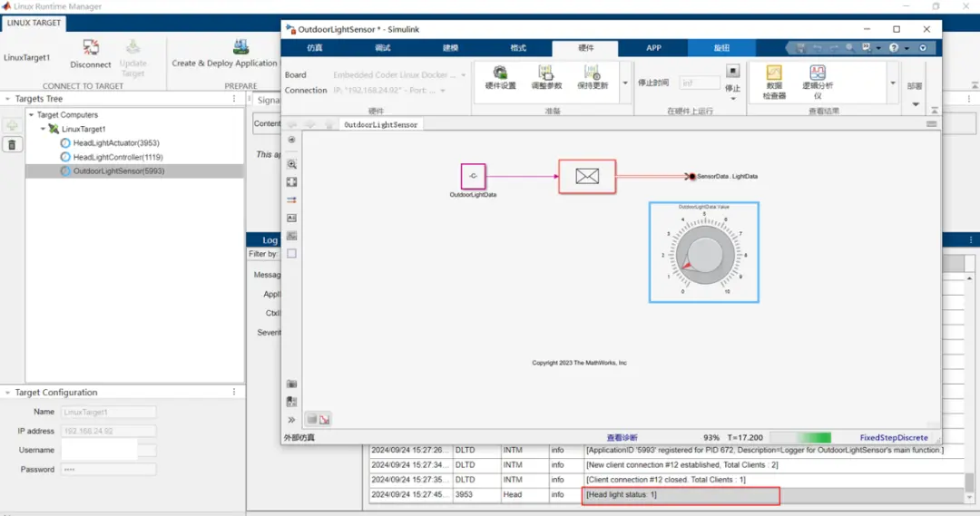Click the add target plus icon
This screenshot has height=516, width=980.
[x=12, y=125]
